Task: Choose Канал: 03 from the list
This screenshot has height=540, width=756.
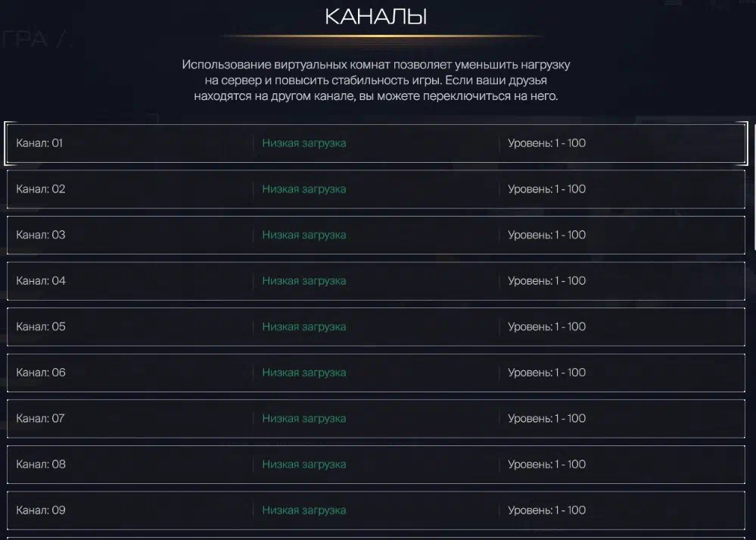Action: pos(376,235)
